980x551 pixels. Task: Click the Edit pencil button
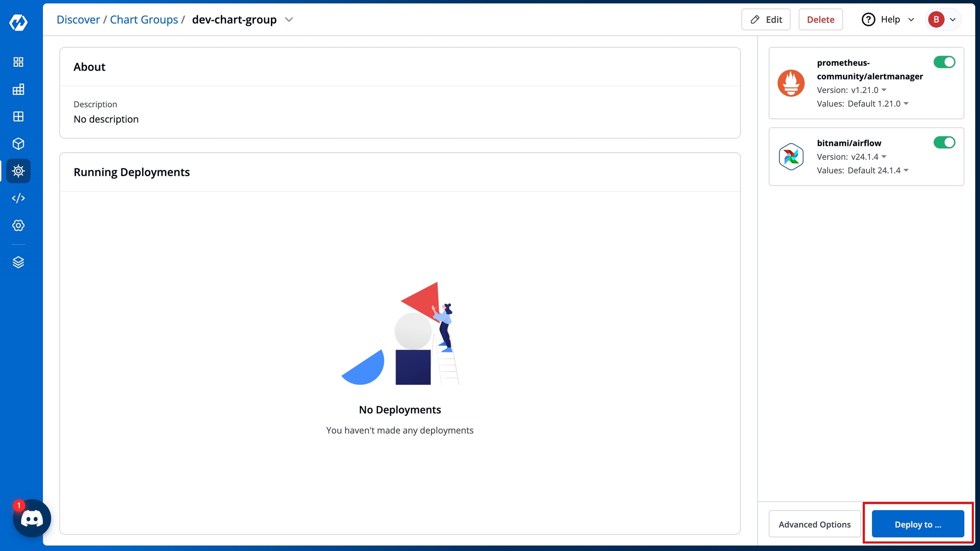pyautogui.click(x=766, y=20)
